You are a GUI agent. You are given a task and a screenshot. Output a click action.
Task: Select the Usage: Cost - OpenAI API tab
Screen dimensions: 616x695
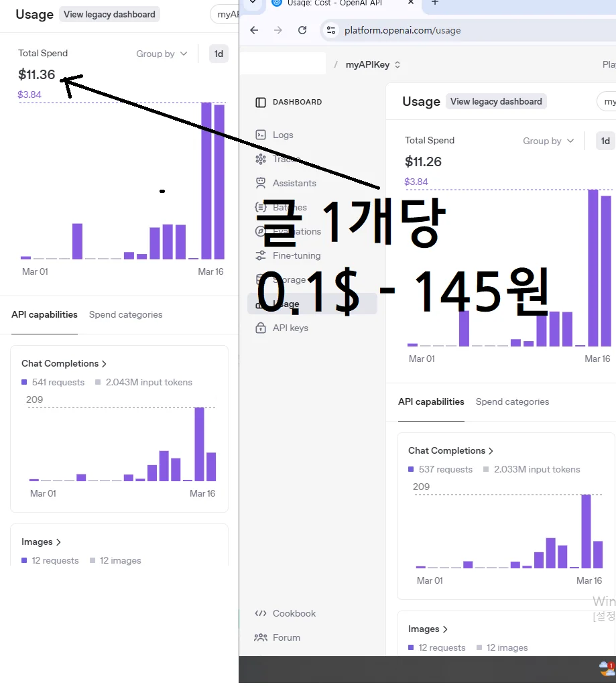[x=334, y=3]
